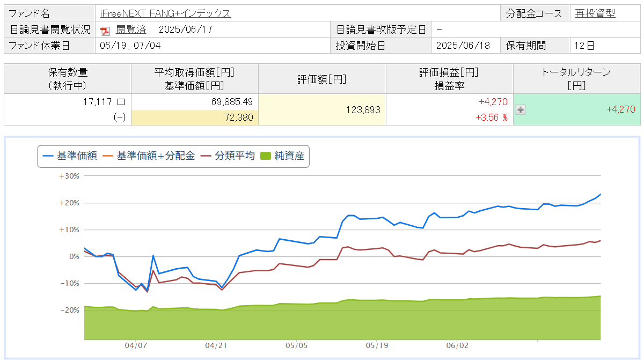This screenshot has width=644, height=362.
Task: Open the 再投資型 distribution course link
Action: (x=595, y=14)
